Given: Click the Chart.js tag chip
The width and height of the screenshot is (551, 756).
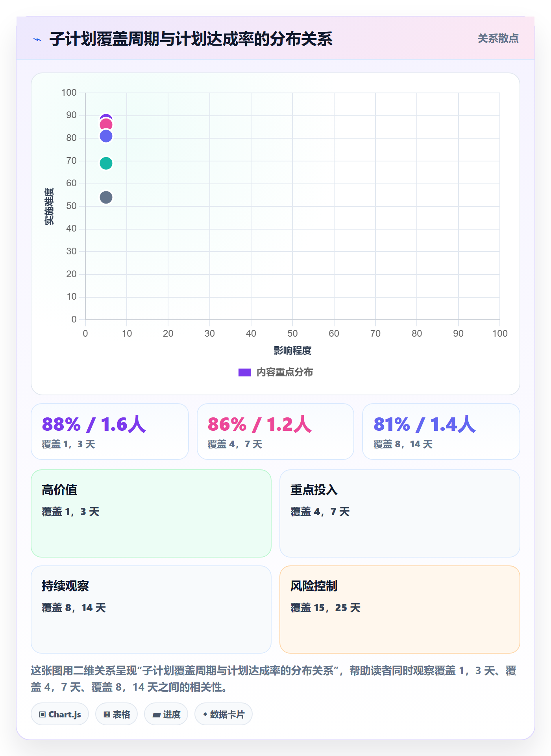Looking at the screenshot, I should point(60,714).
